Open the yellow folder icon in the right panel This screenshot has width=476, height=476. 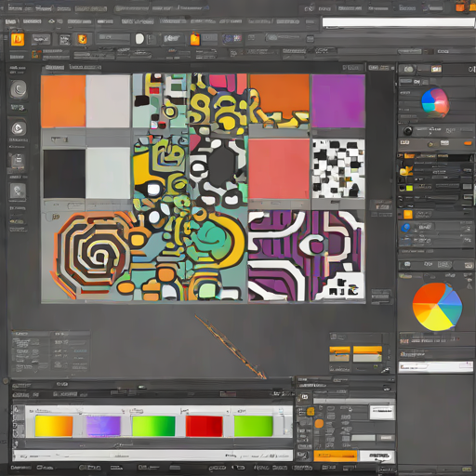[x=406, y=171]
